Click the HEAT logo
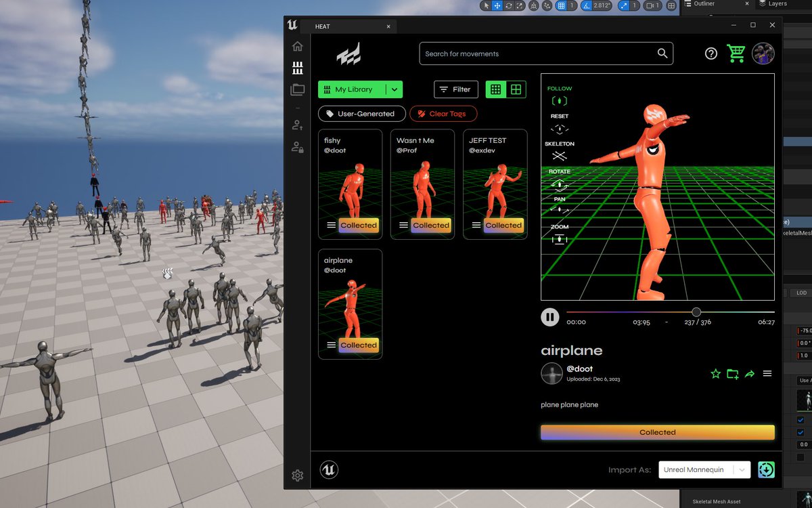Image resolution: width=812 pixels, height=508 pixels. 348,54
